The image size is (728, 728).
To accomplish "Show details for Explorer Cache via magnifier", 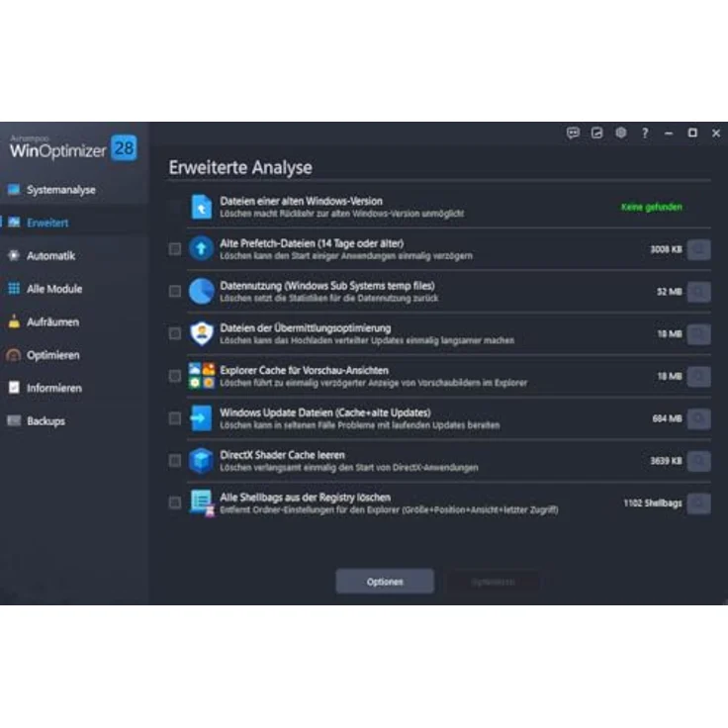I will tap(698, 377).
